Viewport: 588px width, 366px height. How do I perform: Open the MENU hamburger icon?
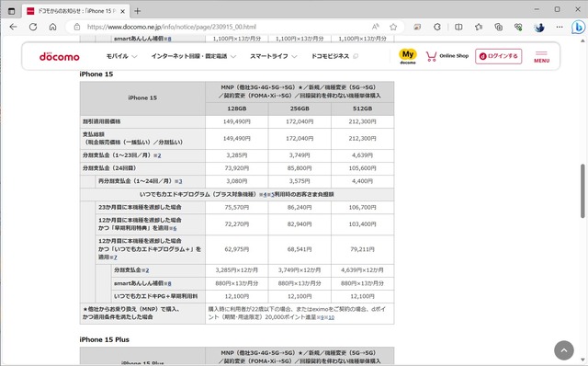pos(541,57)
